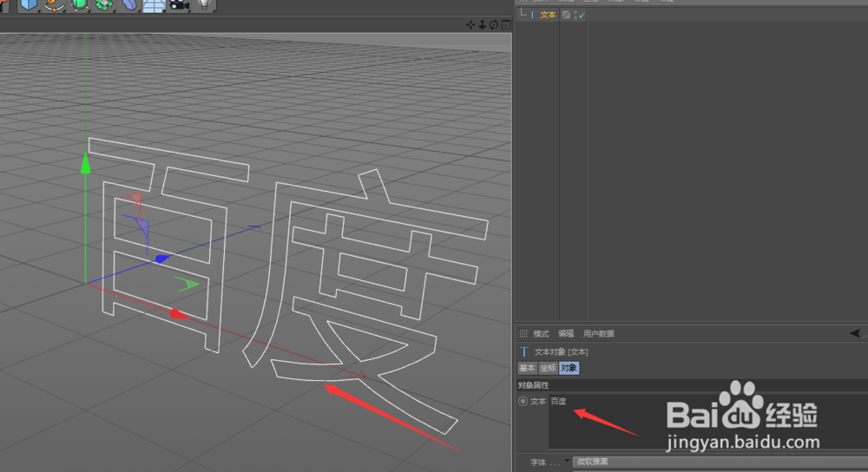The height and width of the screenshot is (472, 868).
Task: Toggle the radio button beside 文本 field
Action: [x=523, y=401]
